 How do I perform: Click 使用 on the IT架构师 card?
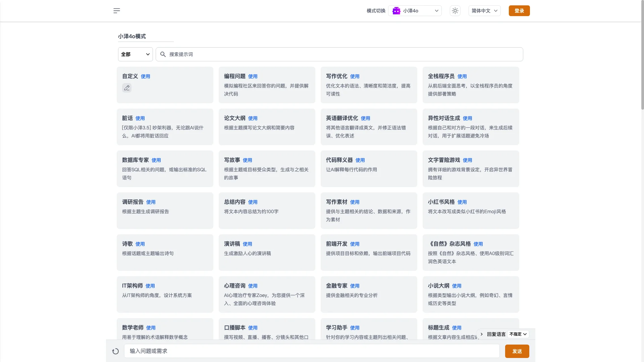[150, 286]
